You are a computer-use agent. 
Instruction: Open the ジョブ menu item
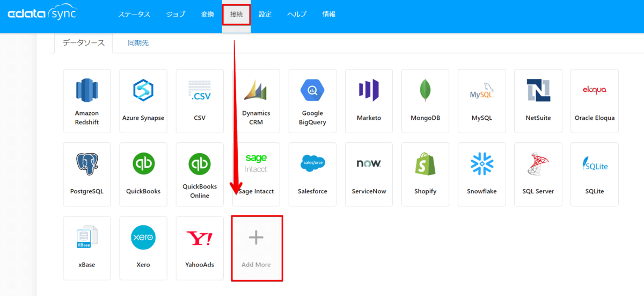pyautogui.click(x=175, y=15)
